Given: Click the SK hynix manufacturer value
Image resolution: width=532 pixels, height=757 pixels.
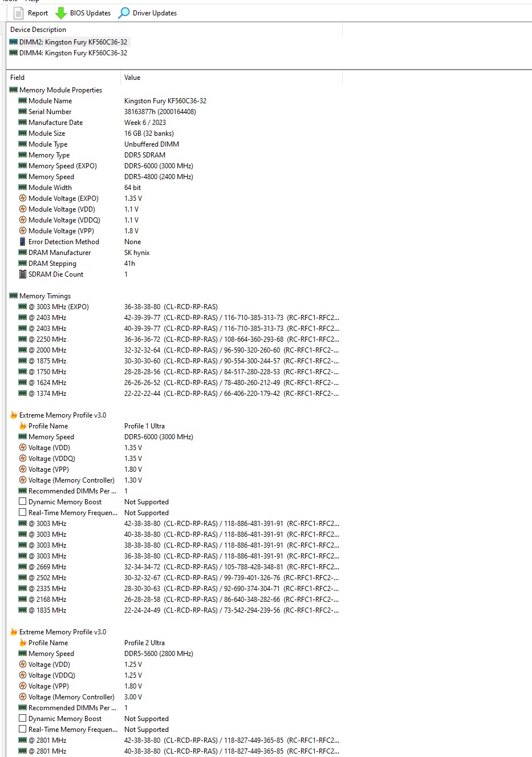Looking at the screenshot, I should (x=137, y=253).
